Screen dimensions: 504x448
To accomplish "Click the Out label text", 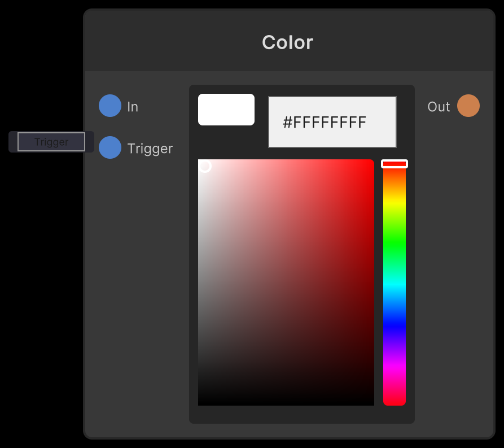I will click(x=439, y=106).
